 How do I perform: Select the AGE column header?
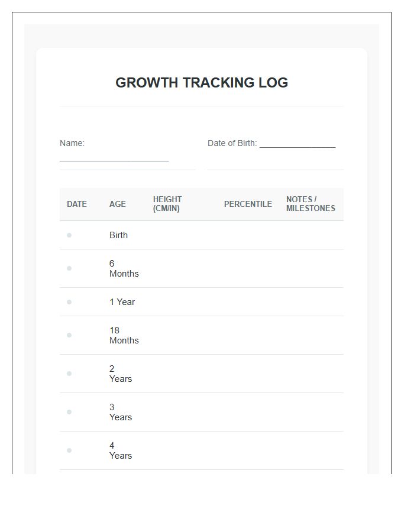point(118,204)
